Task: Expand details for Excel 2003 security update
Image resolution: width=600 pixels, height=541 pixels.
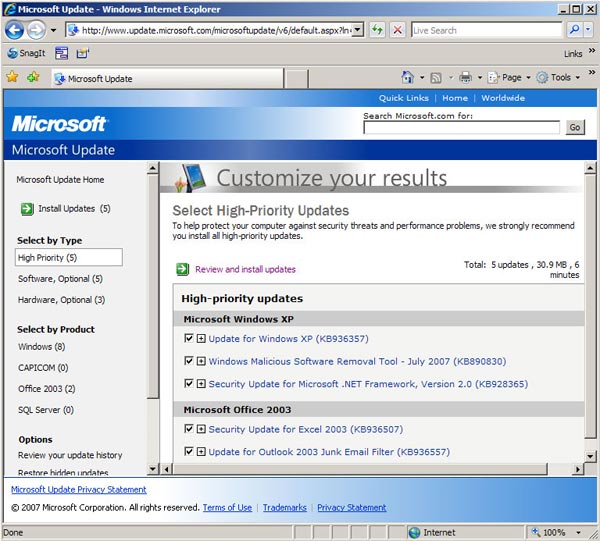Action: click(x=201, y=429)
